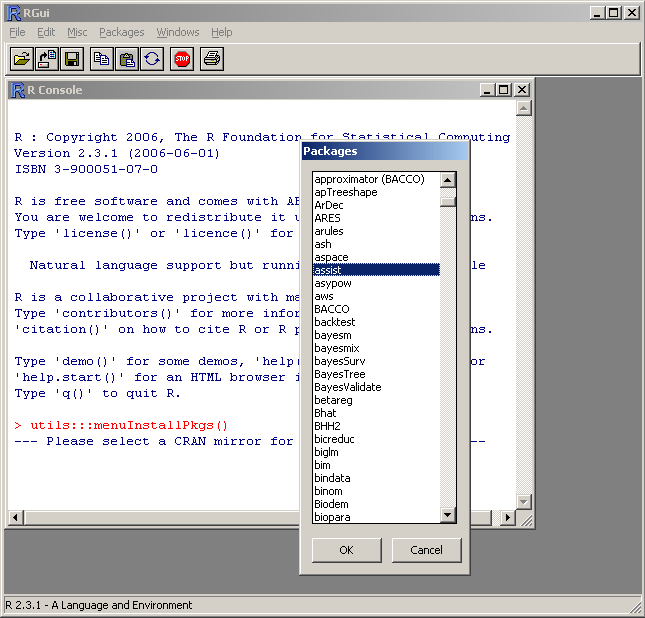Select package BACCO in list
645x618 pixels.
[x=376, y=309]
